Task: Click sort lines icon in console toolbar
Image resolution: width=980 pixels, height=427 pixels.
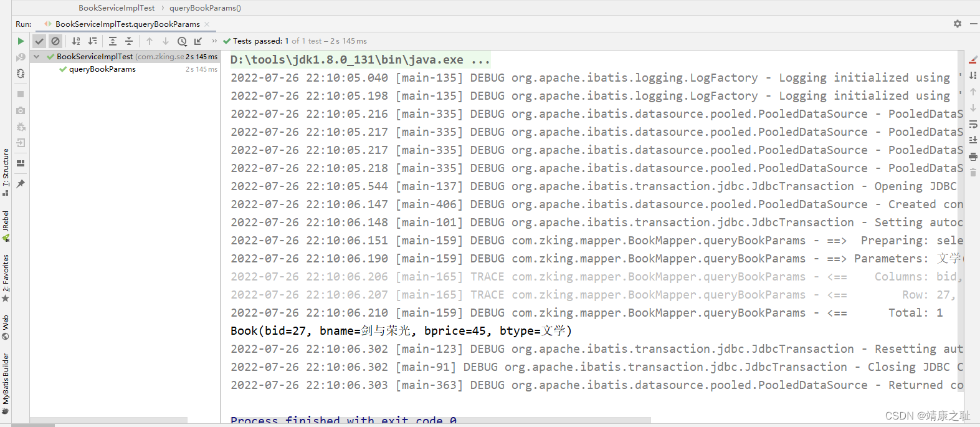Action: click(x=973, y=75)
